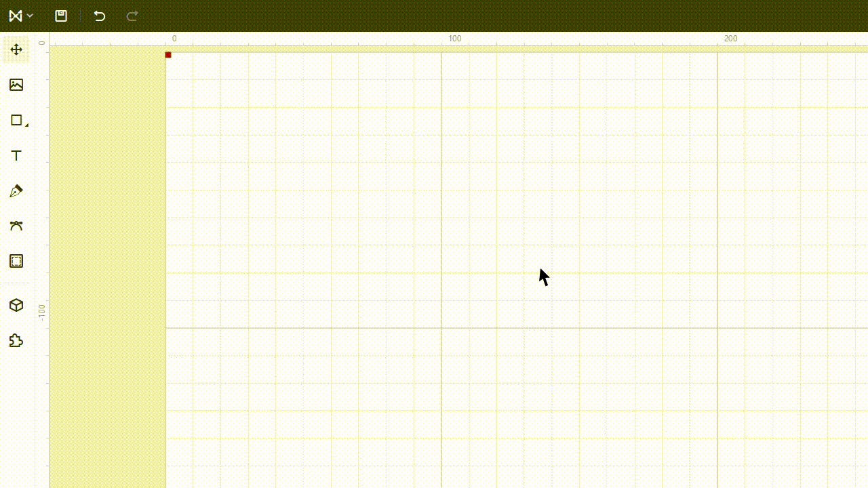Select the Move tool in the sidebar

pos(16,49)
